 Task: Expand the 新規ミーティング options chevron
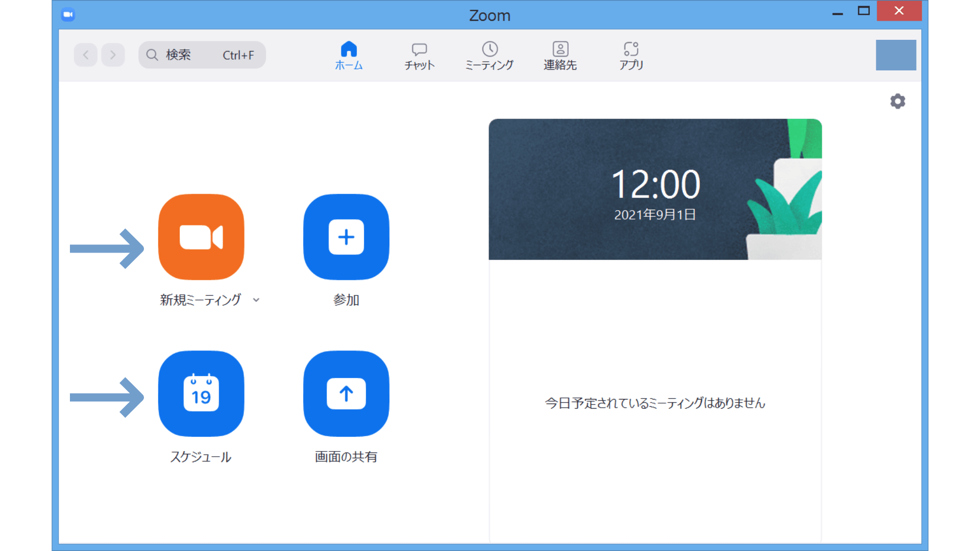tap(256, 300)
